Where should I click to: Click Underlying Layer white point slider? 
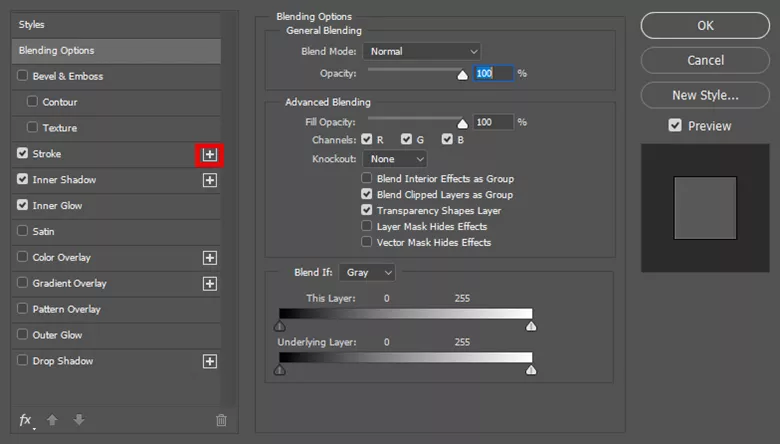(x=531, y=370)
